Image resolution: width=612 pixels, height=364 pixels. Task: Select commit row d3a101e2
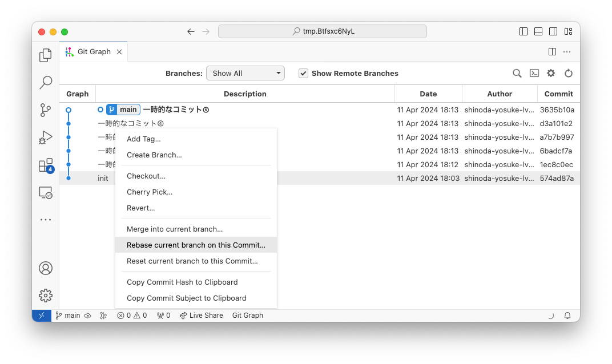coord(319,123)
